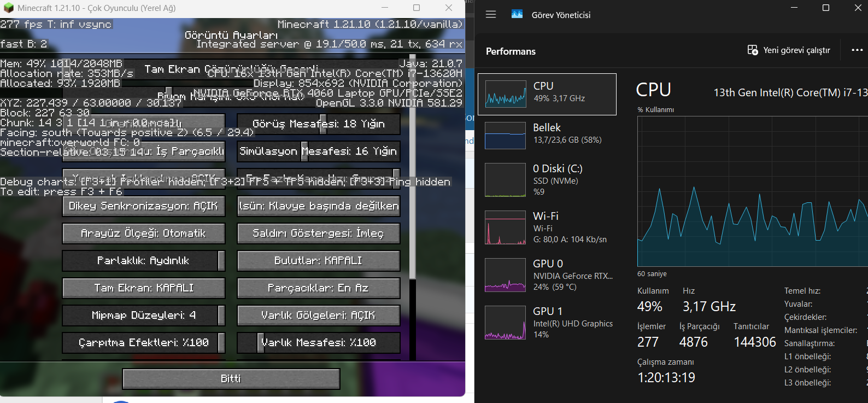The width and height of the screenshot is (868, 403).
Task: Click the İş Parçacığı count 4876
Action: (x=694, y=342)
